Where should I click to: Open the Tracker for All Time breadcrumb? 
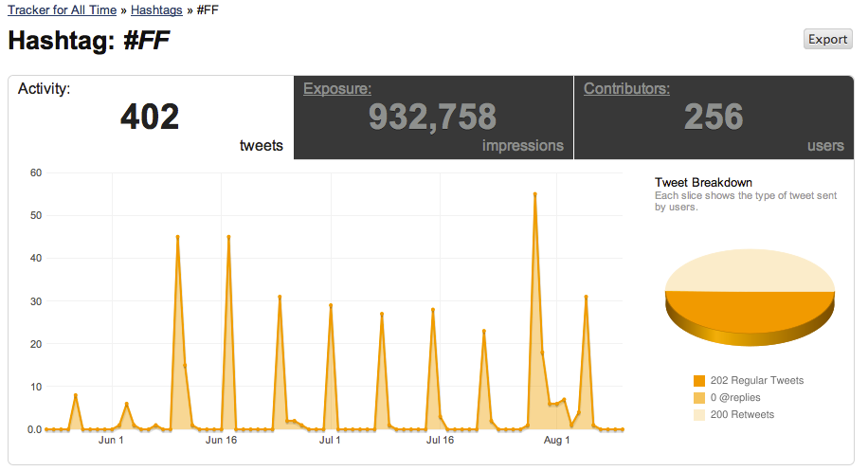coord(62,10)
